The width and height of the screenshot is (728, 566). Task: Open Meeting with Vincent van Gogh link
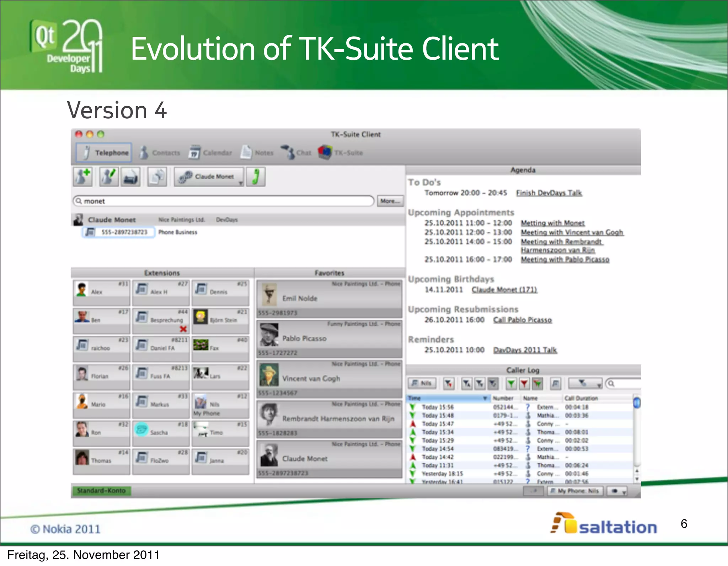[572, 232]
